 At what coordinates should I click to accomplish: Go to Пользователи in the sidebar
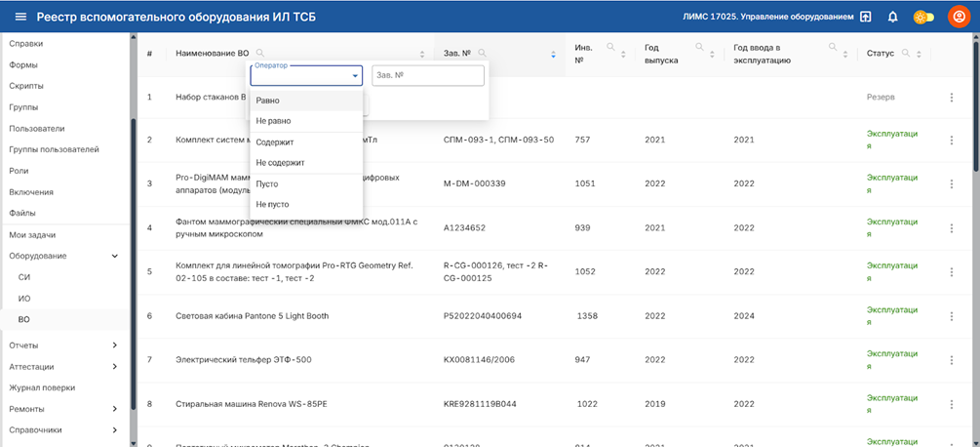coord(36,128)
